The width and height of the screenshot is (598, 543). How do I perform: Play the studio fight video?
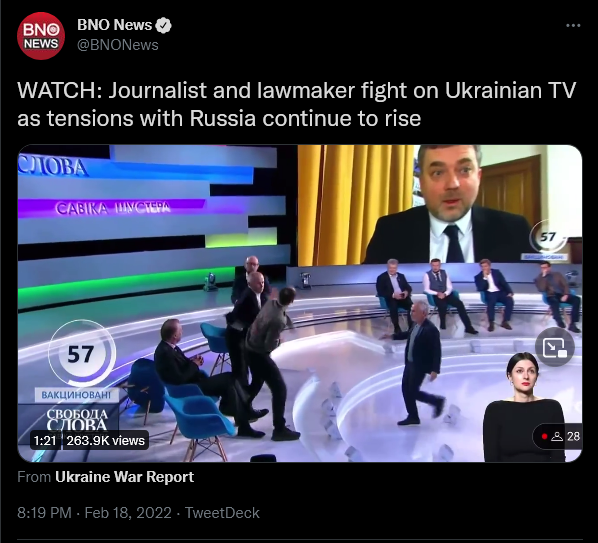pyautogui.click(x=300, y=303)
